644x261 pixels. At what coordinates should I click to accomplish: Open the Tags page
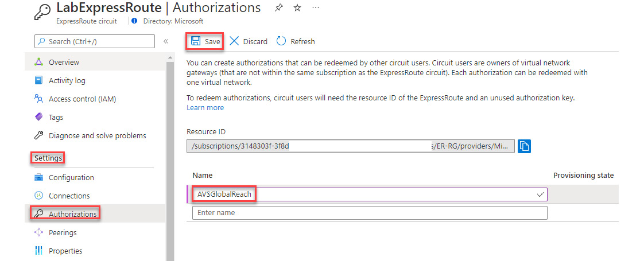click(x=95, y=118)
